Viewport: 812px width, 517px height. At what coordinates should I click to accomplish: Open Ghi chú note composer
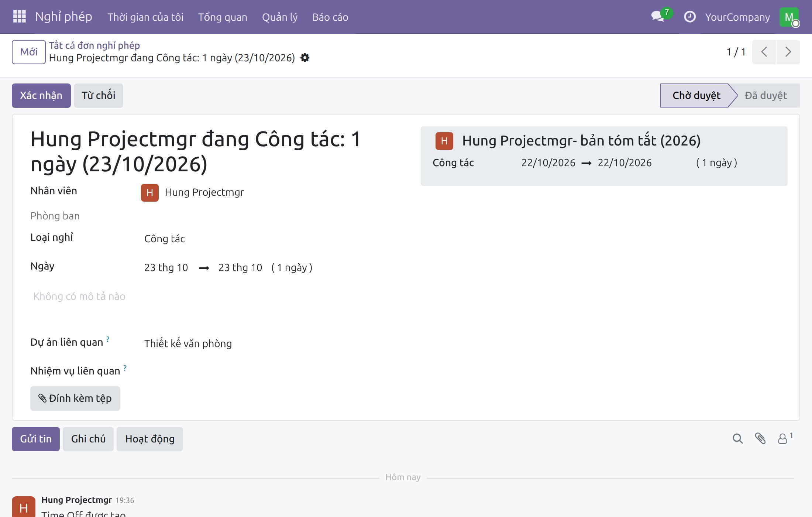(88, 439)
